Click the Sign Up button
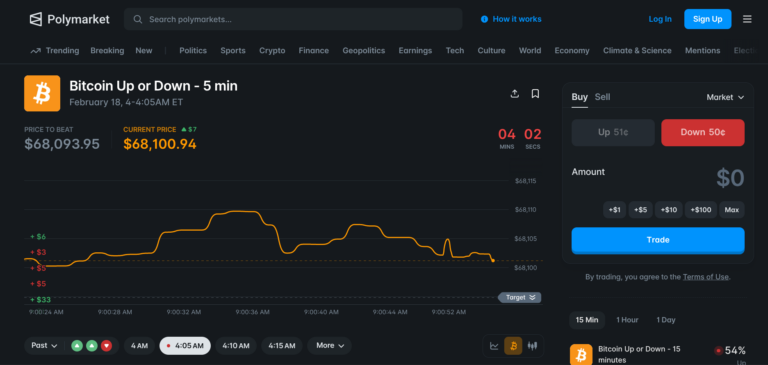The height and width of the screenshot is (365, 768). pos(708,19)
